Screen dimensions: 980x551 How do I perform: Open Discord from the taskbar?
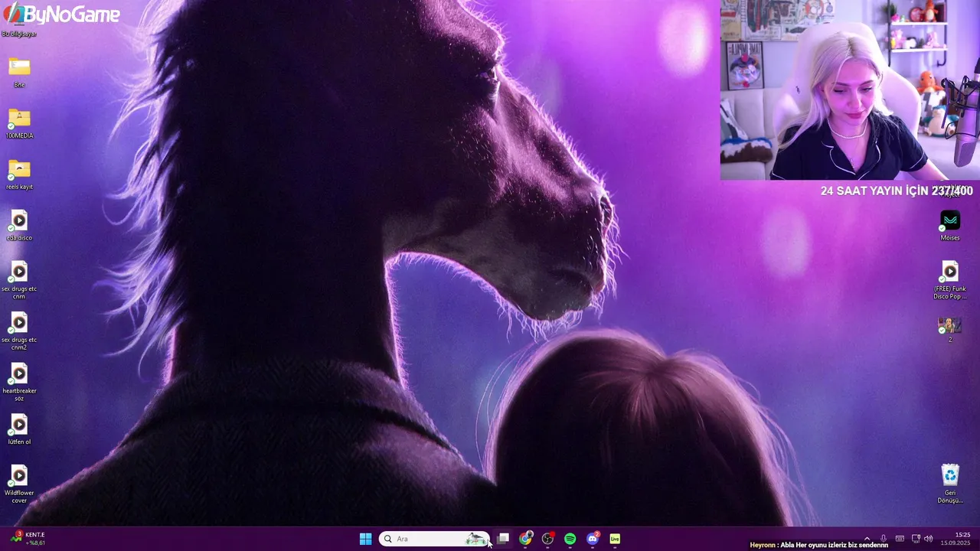(592, 539)
